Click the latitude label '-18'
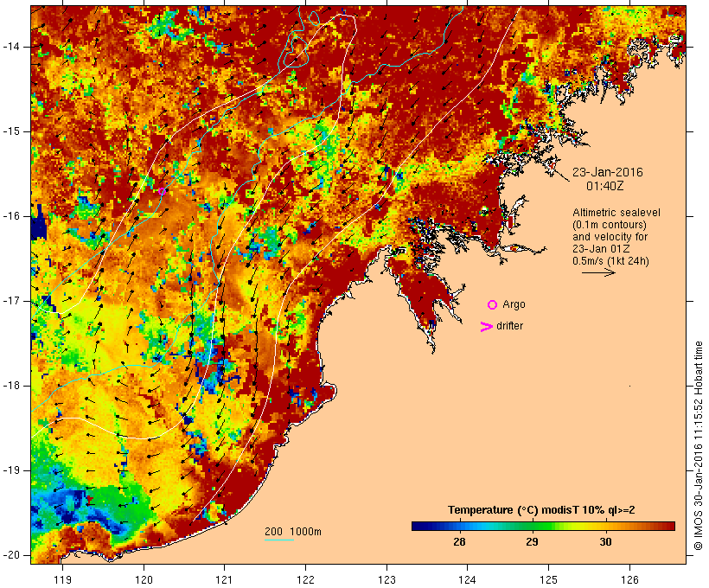 coord(11,386)
